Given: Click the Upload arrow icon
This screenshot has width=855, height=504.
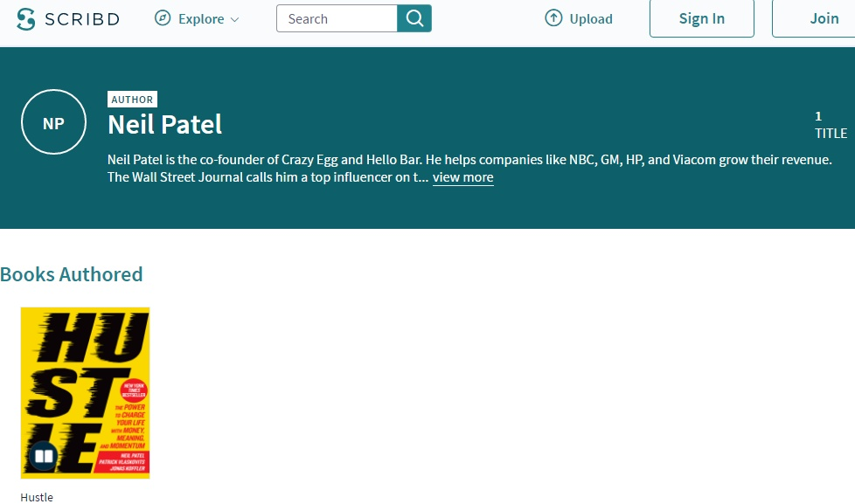Looking at the screenshot, I should [553, 18].
